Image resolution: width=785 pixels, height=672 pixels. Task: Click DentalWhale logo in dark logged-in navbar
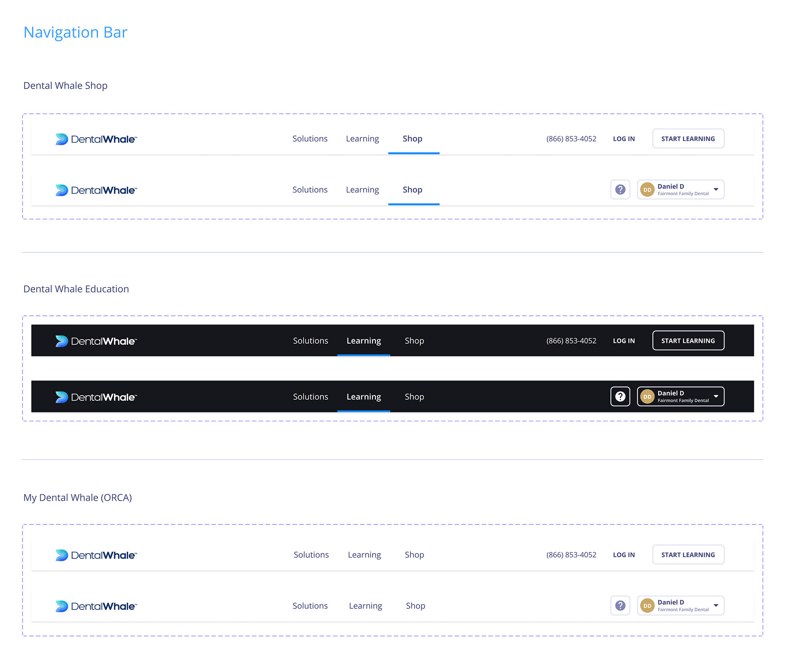(x=96, y=397)
